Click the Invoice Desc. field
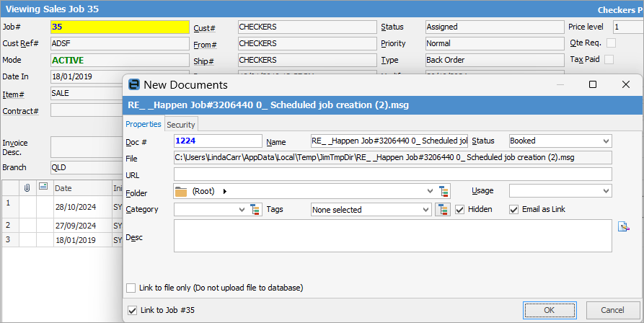The image size is (644, 323). [x=87, y=147]
